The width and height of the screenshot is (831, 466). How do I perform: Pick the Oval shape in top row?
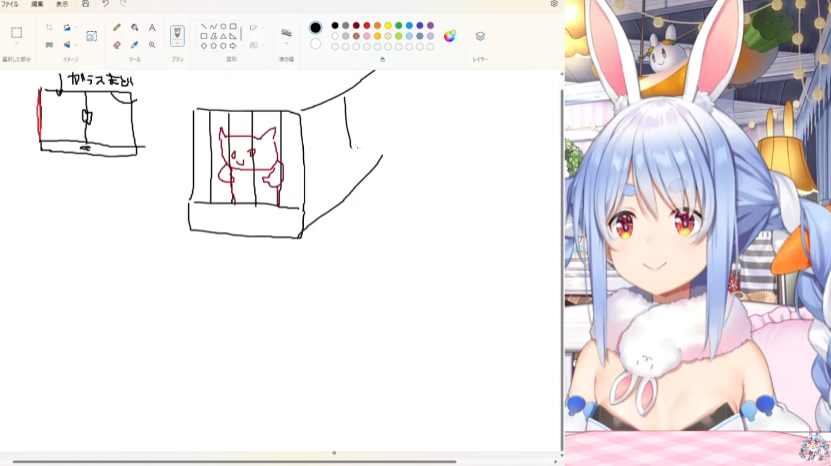(223, 27)
